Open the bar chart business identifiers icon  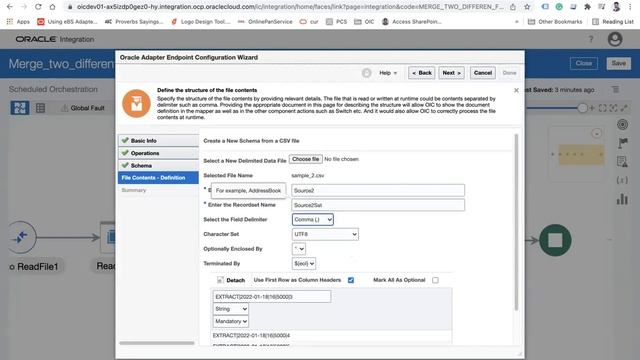(x=622, y=199)
